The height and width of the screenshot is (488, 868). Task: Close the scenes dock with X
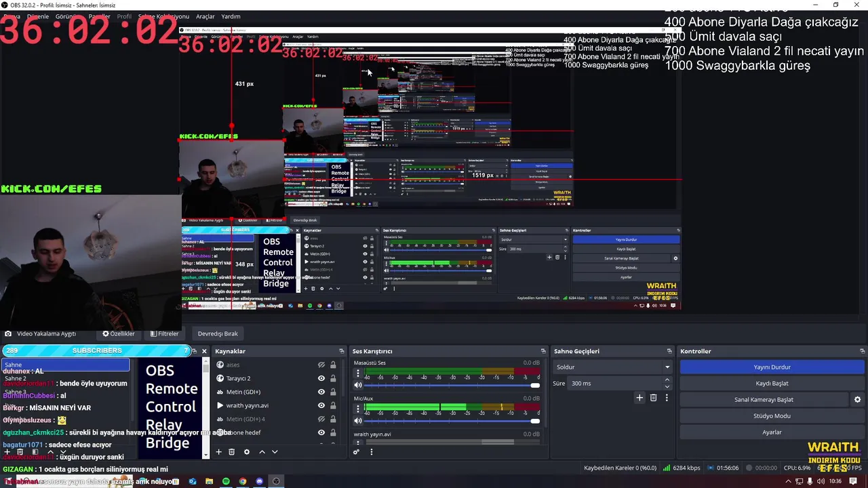pyautogui.click(x=204, y=351)
